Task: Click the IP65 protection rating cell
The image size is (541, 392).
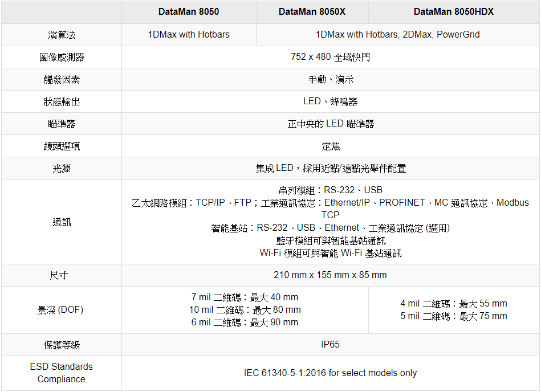Action: (x=330, y=345)
